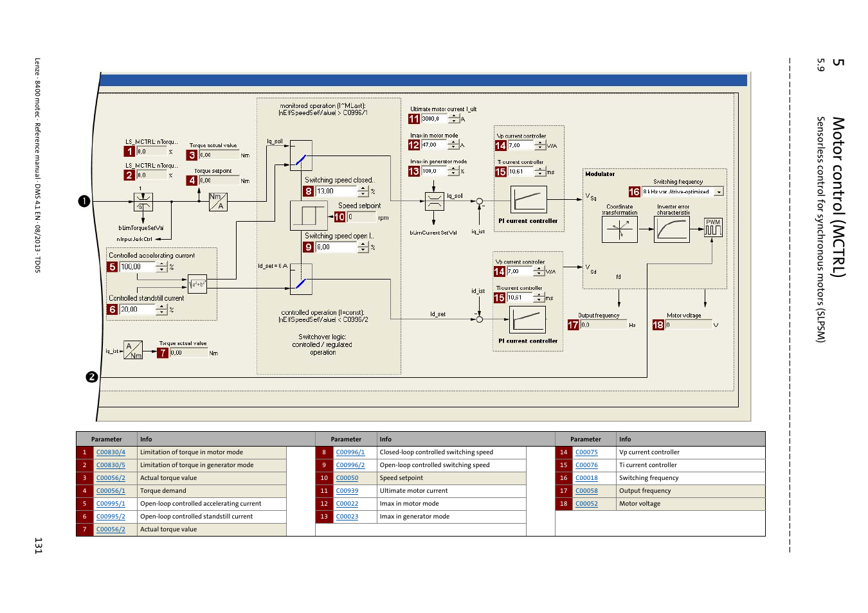Open the C00050 Speed setpoint link
Image resolution: width=868 pixels, height=613 pixels.
[x=347, y=478]
